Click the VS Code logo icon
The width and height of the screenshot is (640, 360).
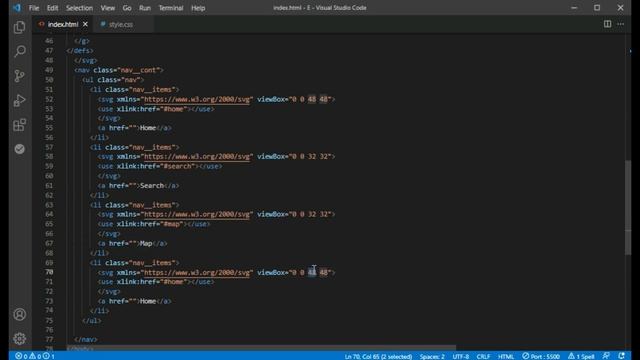pos(17,8)
